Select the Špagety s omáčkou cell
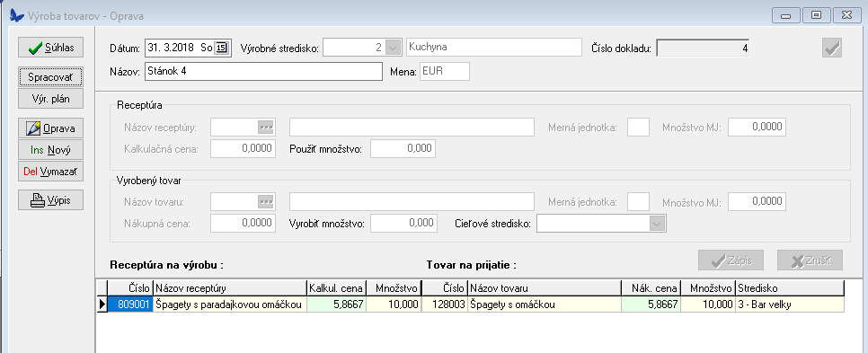This screenshot has height=353, width=868. 545,304
